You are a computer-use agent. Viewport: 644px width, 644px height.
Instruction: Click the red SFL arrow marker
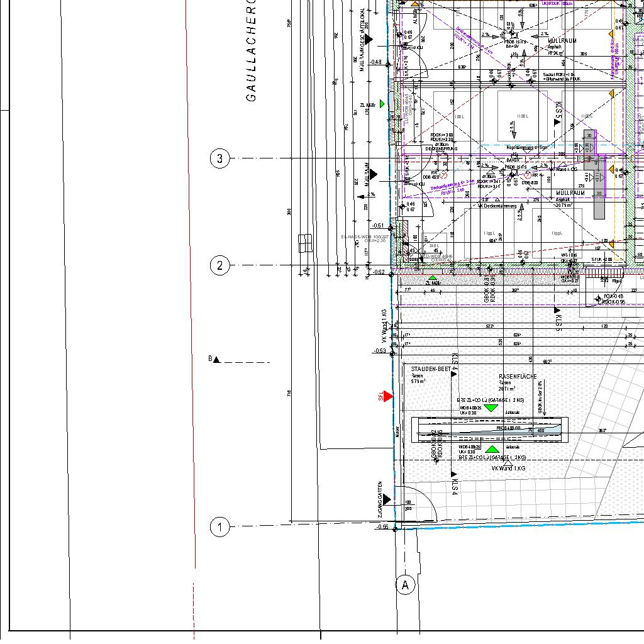click(x=387, y=396)
